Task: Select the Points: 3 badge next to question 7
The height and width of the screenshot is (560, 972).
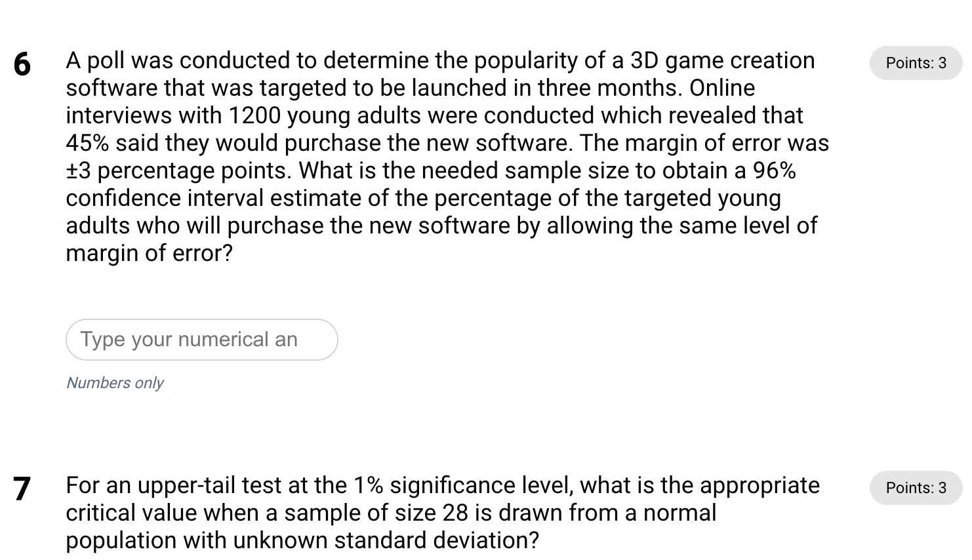Action: 915,487
